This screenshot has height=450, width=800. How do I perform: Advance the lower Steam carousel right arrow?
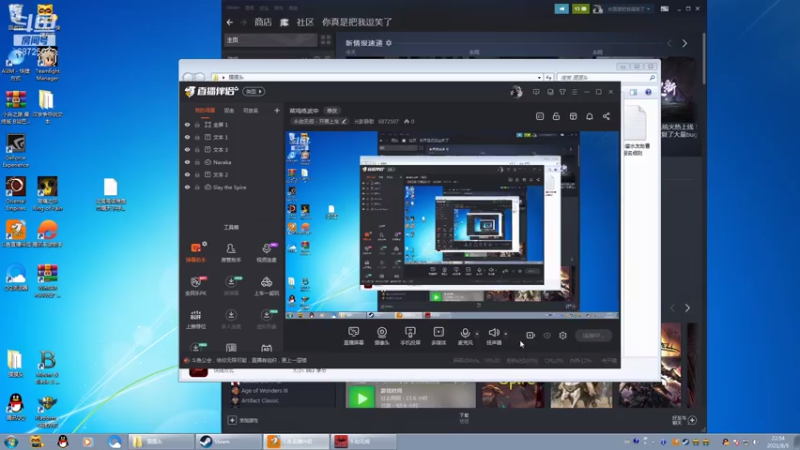click(x=687, y=308)
